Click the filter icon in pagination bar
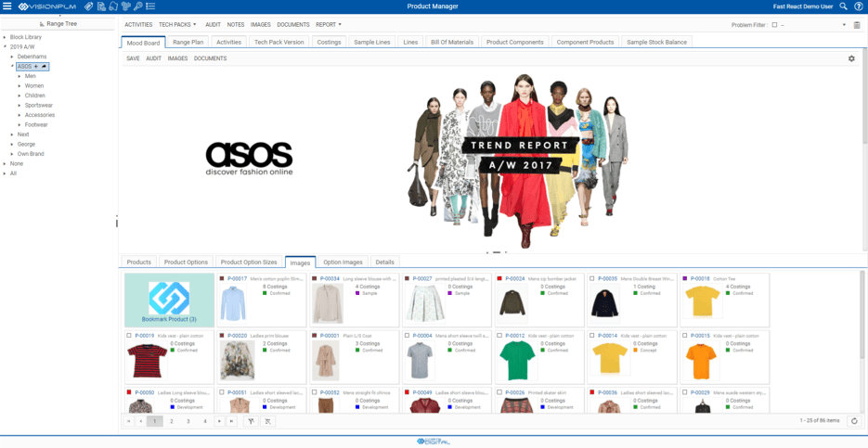Viewport: 868px width, 448px height. [x=251, y=421]
